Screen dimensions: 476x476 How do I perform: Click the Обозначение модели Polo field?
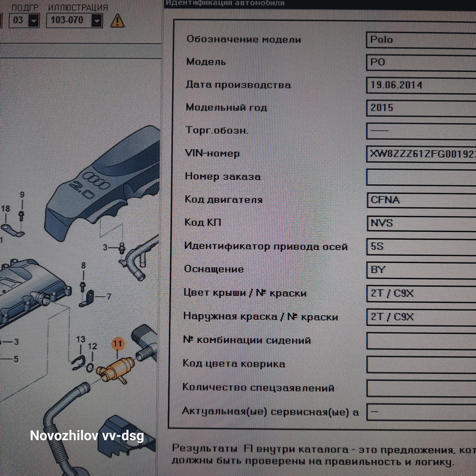click(x=421, y=39)
